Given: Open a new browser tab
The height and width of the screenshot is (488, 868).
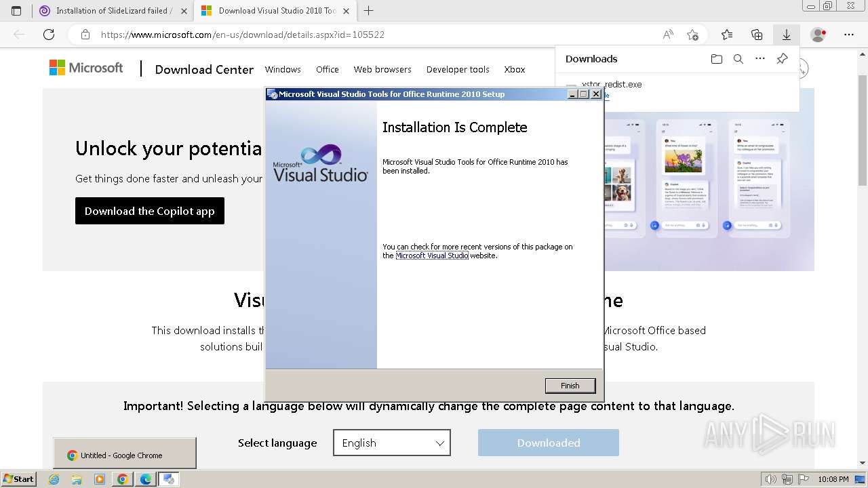Looking at the screenshot, I should [x=368, y=11].
